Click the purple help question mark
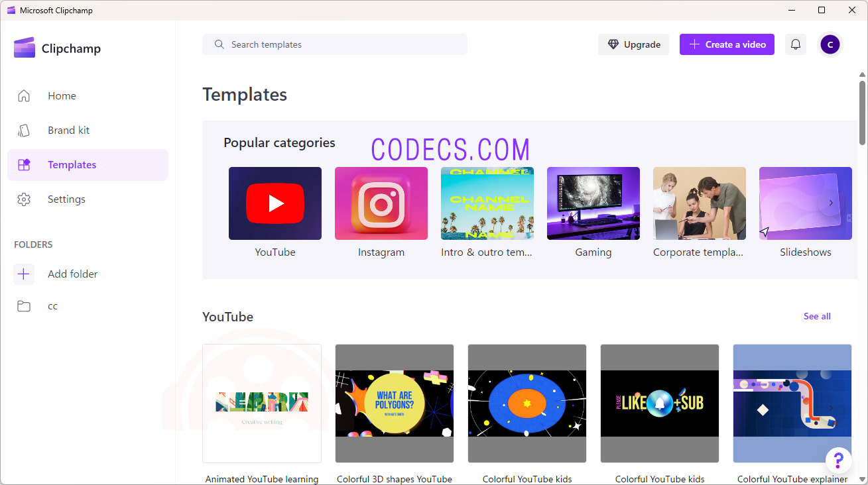This screenshot has width=868, height=485. click(839, 460)
